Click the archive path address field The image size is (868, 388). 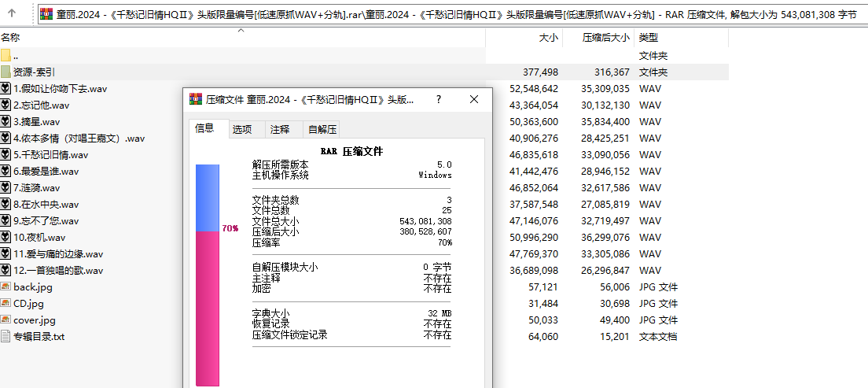pyautogui.click(x=448, y=13)
